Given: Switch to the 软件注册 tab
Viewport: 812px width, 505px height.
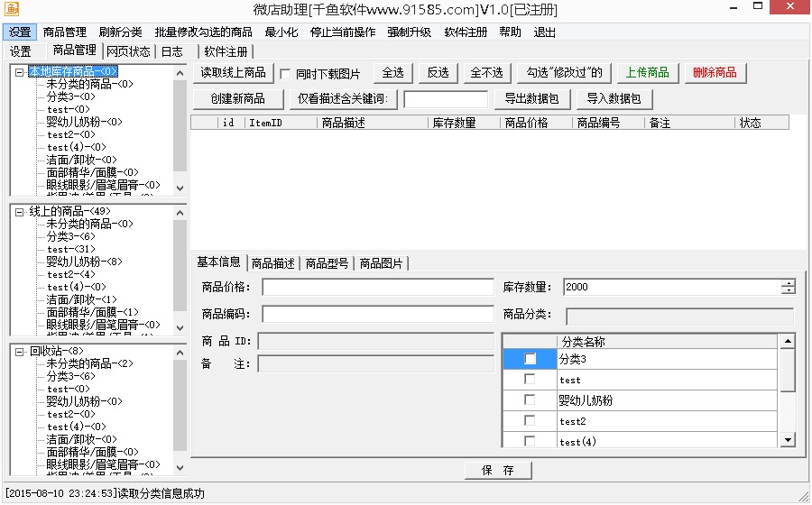Looking at the screenshot, I should [x=226, y=51].
